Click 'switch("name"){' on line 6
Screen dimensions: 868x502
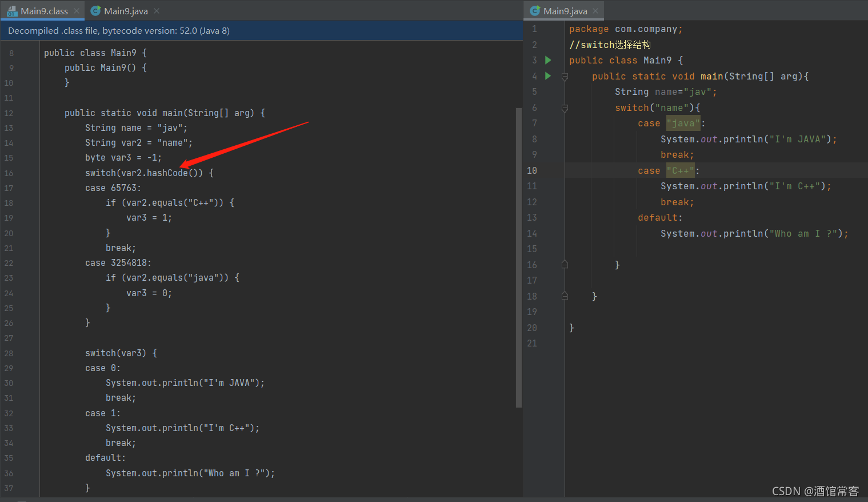pos(658,107)
